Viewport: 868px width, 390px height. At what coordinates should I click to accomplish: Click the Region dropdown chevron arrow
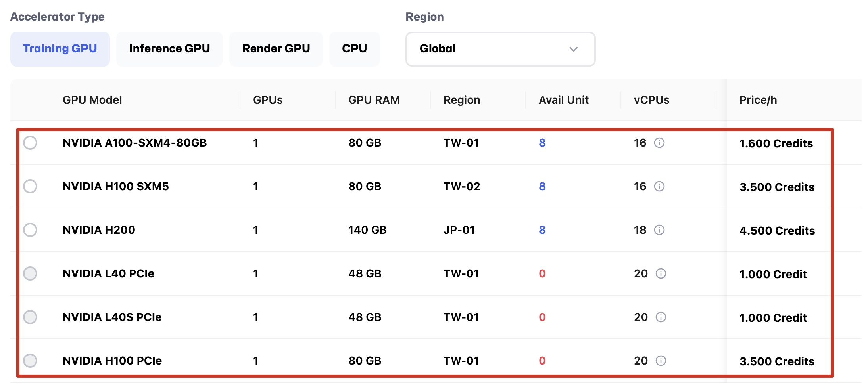coord(573,49)
